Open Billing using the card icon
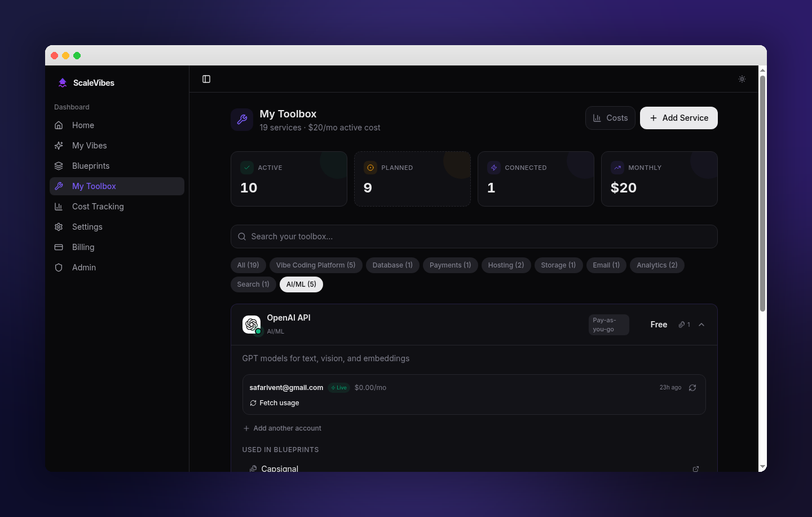Viewport: 812px width, 517px height. tap(59, 247)
